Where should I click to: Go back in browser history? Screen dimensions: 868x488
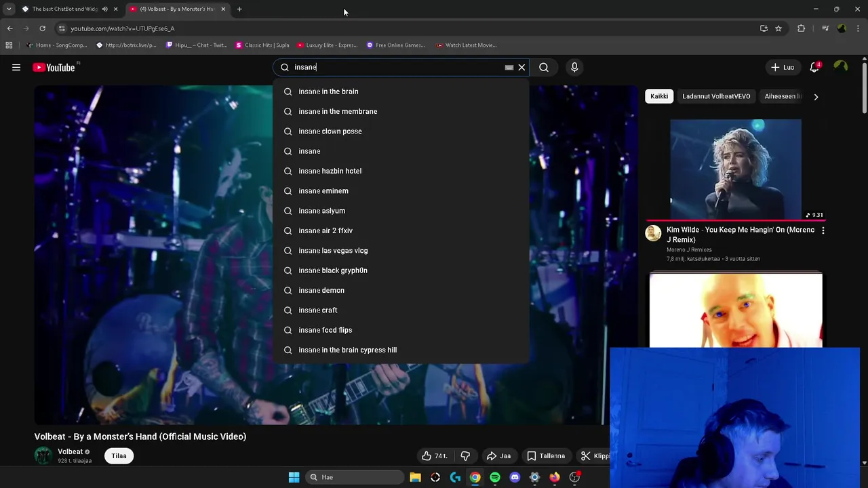[9, 28]
